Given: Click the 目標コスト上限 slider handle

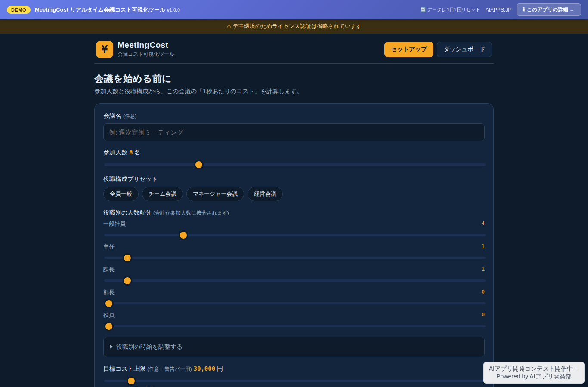Looking at the screenshot, I should (x=131, y=381).
